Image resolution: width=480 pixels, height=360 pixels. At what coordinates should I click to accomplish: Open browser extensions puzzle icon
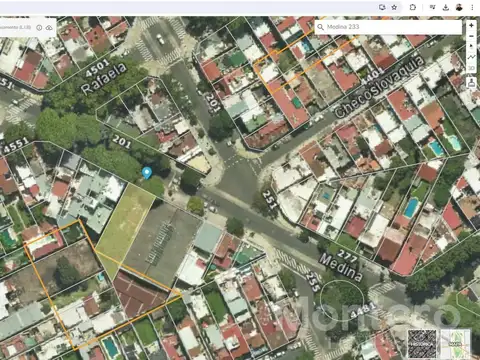(x=413, y=7)
